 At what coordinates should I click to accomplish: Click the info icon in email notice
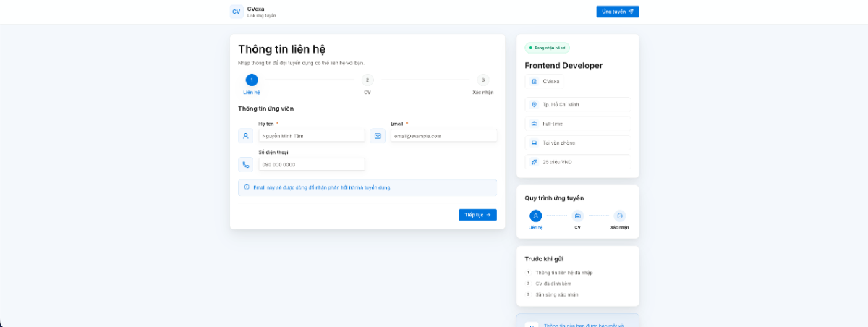247,187
